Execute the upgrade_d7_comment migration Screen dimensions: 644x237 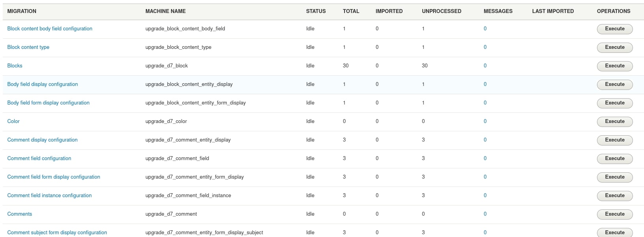pos(615,214)
